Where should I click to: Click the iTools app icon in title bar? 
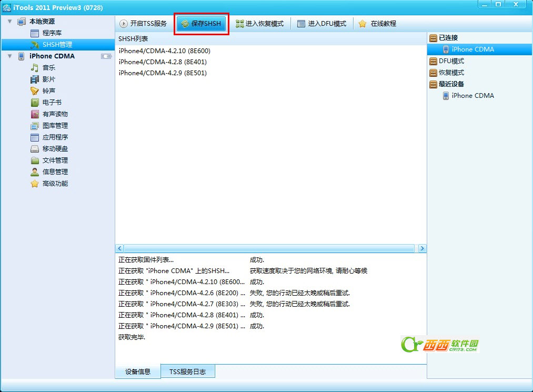(x=6, y=7)
